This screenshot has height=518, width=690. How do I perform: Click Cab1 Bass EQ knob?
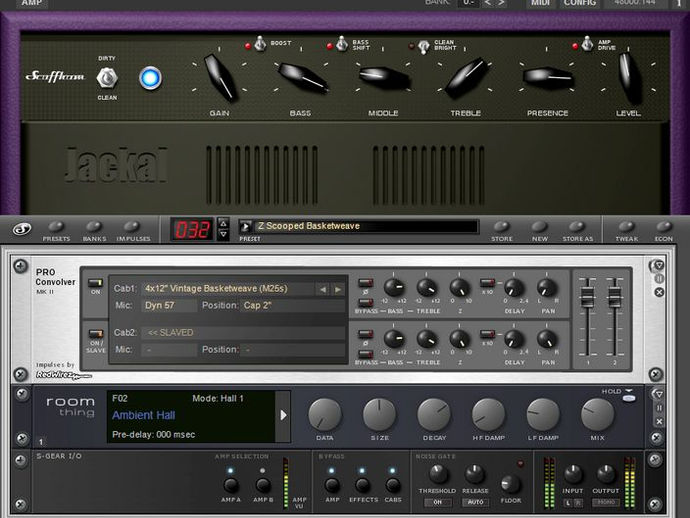393,287
